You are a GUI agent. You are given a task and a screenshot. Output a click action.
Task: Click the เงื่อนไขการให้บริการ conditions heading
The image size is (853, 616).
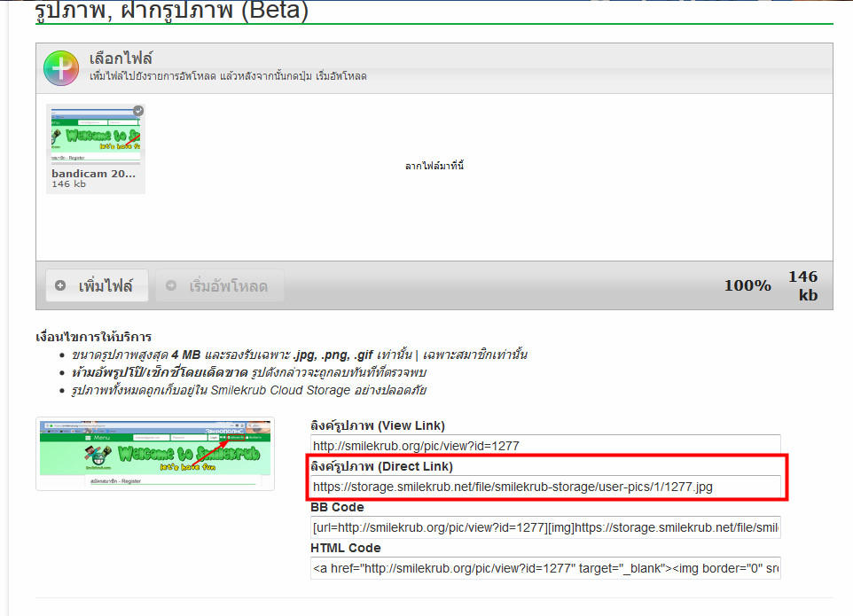93,337
